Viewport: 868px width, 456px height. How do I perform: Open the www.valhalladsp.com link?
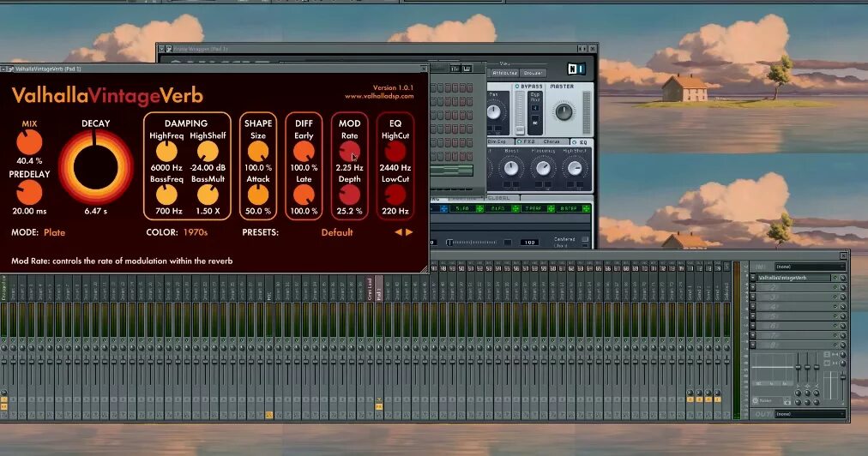point(379,96)
